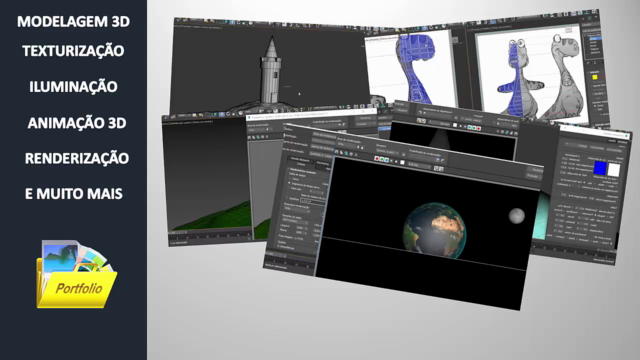Open render preset dropdown in Earth render window
Image resolution: width=640 pixels, height=360 pixels.
(422, 157)
